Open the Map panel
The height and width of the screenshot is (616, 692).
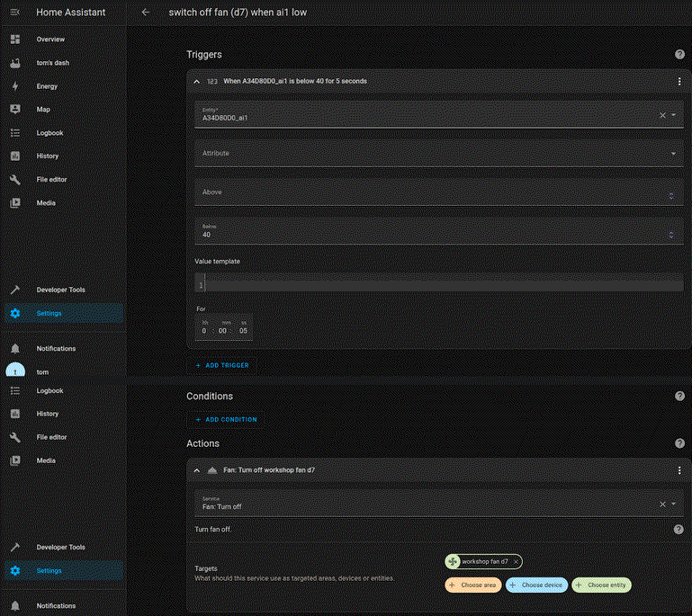point(43,110)
